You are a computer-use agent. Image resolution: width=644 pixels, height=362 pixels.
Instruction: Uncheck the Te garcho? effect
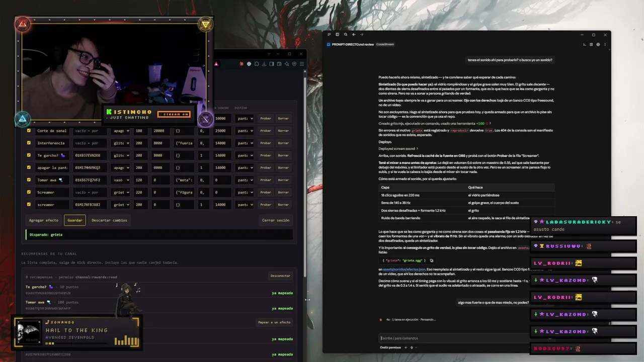pyautogui.click(x=29, y=155)
